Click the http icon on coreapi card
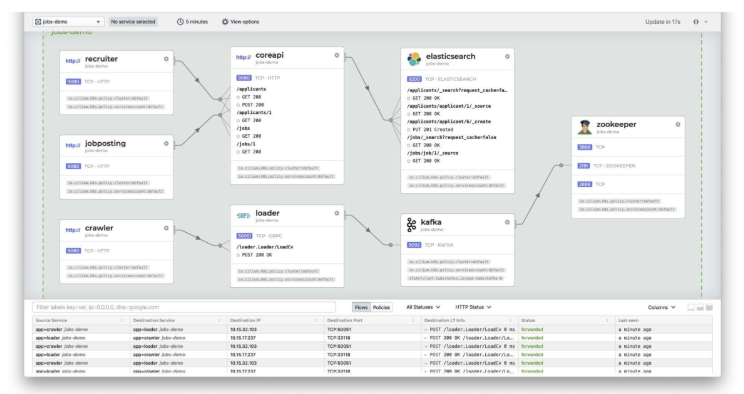The width and height of the screenshot is (744, 394). coord(243,57)
